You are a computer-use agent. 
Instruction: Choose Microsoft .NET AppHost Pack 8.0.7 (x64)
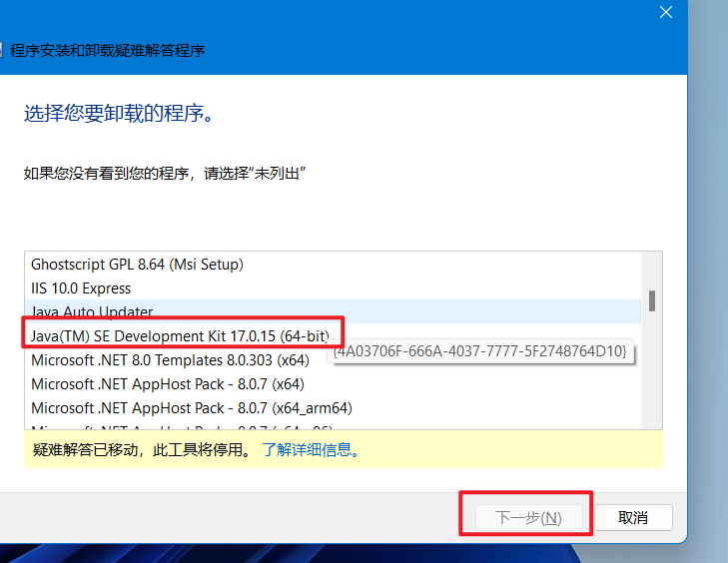coord(168,383)
